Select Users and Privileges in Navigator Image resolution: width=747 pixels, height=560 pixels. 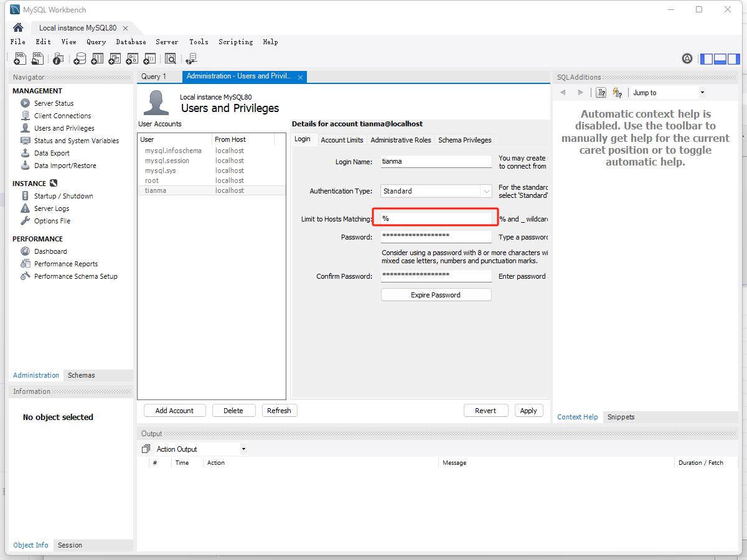[x=64, y=128]
